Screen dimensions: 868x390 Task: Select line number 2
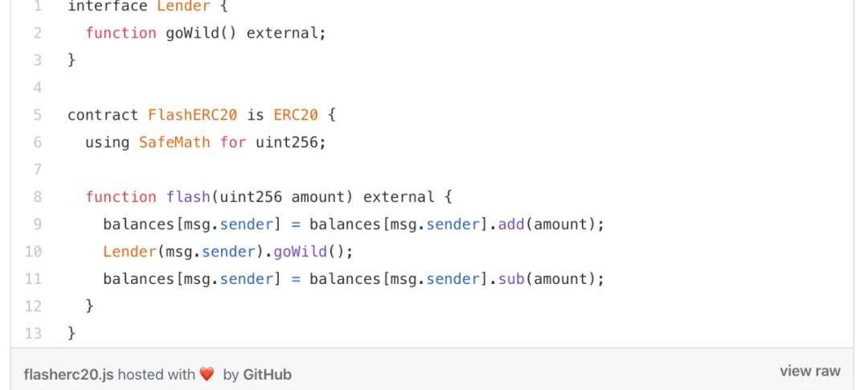pos(38,33)
